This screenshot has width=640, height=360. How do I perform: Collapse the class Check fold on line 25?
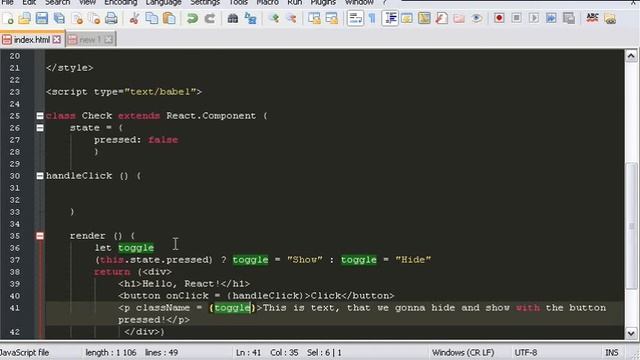(40, 116)
